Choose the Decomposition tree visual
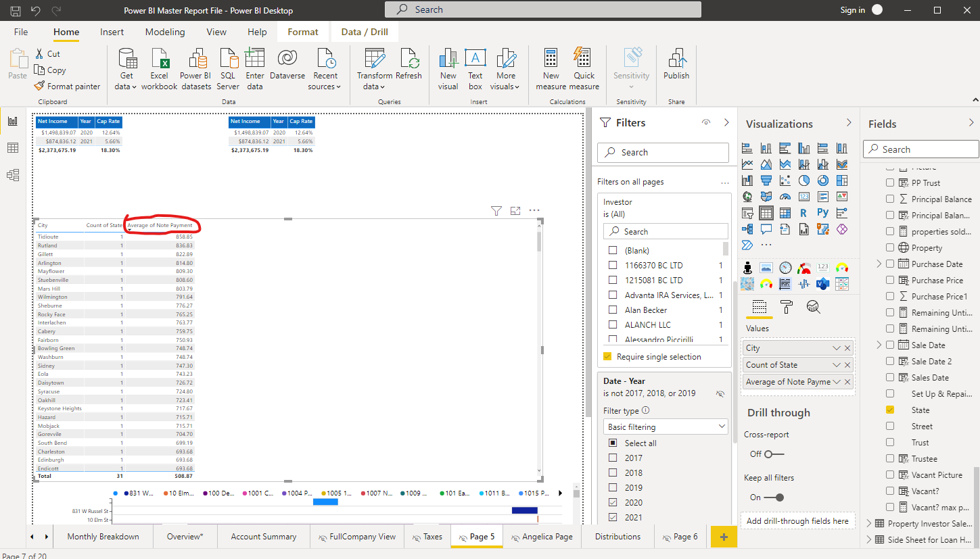Image resolution: width=980 pixels, height=559 pixels. coord(747,229)
